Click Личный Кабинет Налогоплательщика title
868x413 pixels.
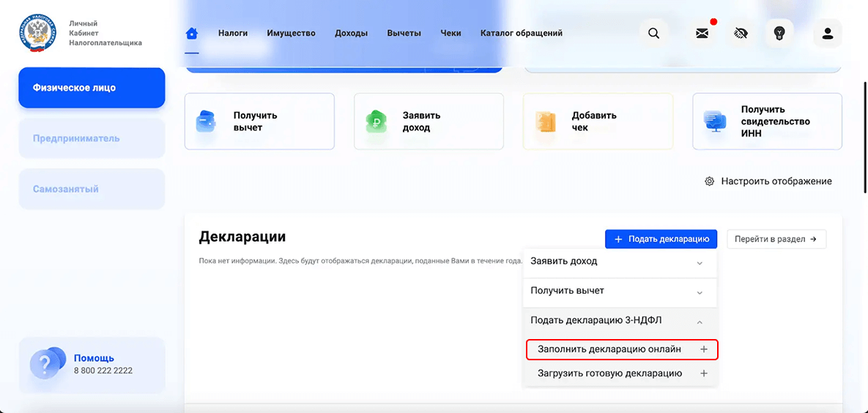pos(105,33)
